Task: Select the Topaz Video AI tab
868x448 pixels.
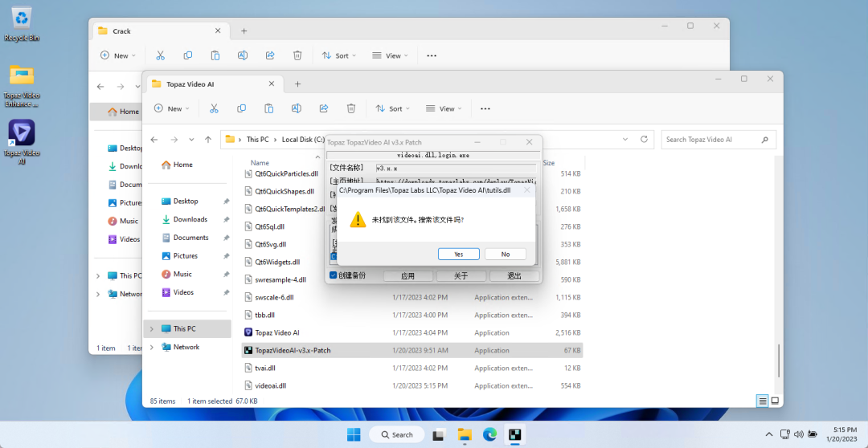Action: pyautogui.click(x=214, y=84)
